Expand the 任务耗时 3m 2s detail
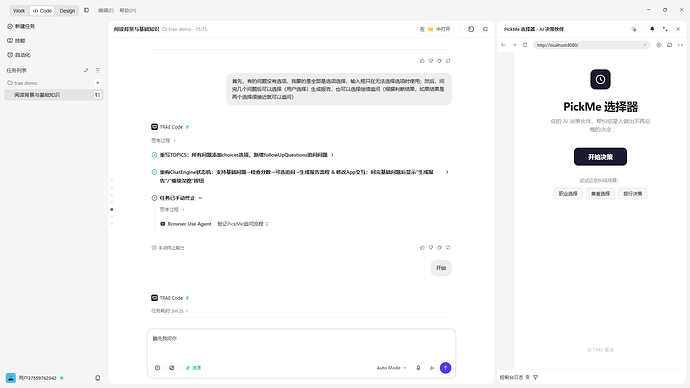Image resolution: width=690 pixels, height=388 pixels. pos(169,311)
